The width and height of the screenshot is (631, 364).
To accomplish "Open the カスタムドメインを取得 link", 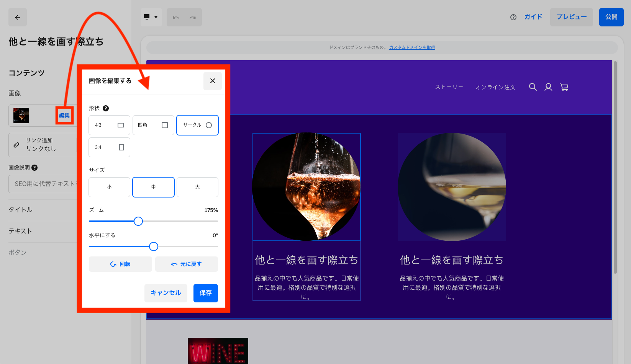I will 412,47.
